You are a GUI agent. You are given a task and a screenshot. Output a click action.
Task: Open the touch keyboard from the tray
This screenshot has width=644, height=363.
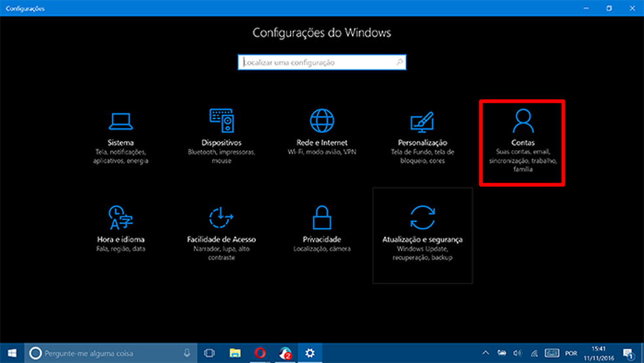point(552,353)
